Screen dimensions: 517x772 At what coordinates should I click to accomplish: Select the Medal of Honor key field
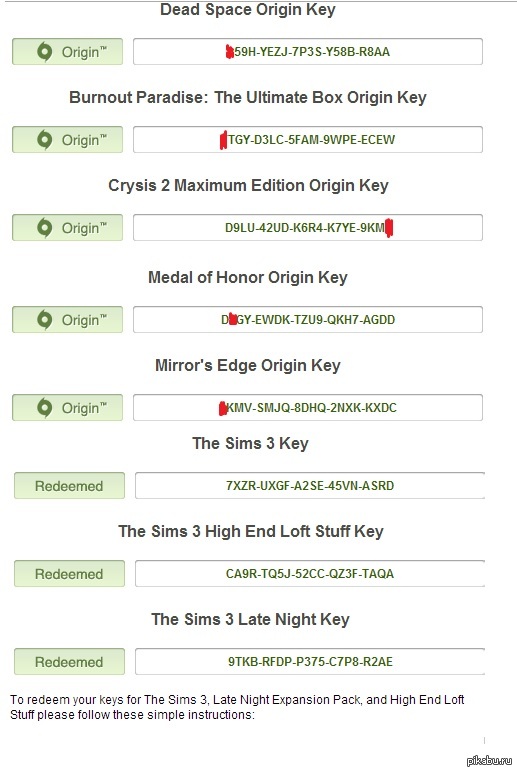tap(308, 320)
